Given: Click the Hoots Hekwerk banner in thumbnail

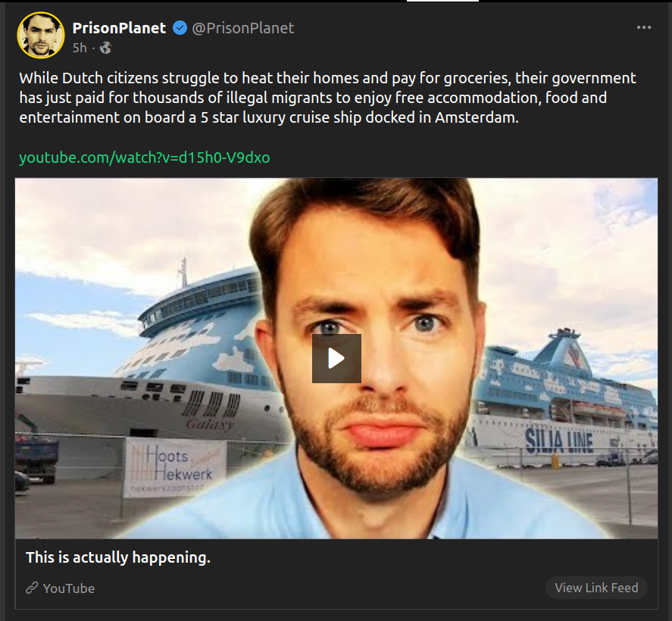Looking at the screenshot, I should click(175, 466).
